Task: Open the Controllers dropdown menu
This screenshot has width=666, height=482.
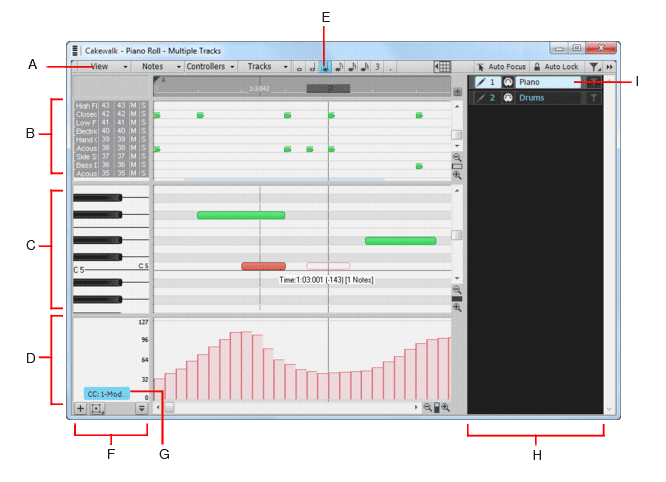Action: point(206,67)
